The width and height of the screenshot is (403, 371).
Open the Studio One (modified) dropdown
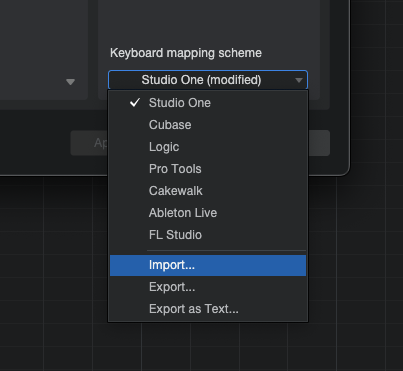(208, 80)
